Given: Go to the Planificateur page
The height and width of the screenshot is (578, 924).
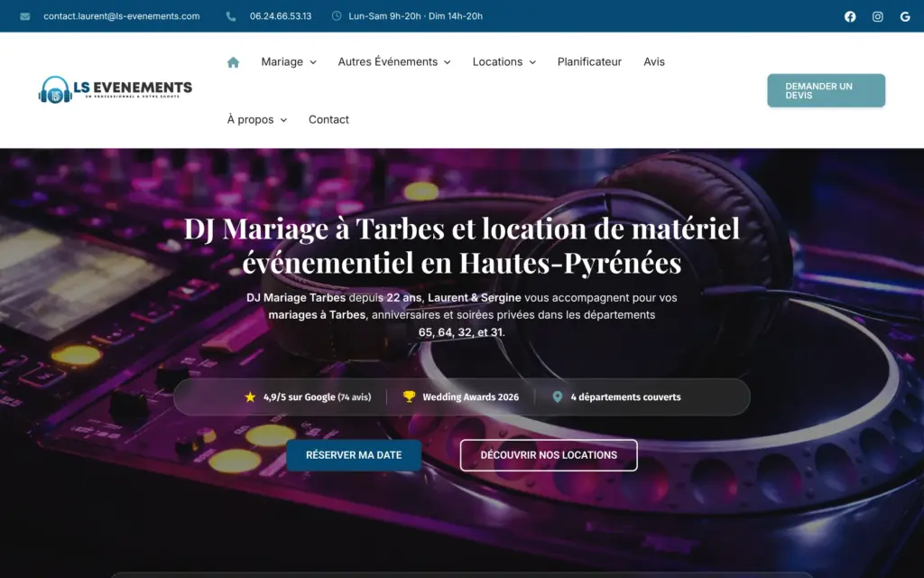Looking at the screenshot, I should pyautogui.click(x=589, y=62).
